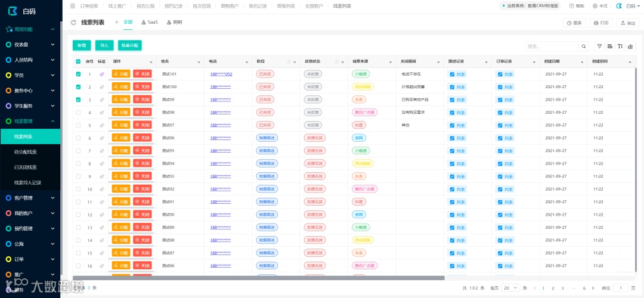Open the per-page 20 dropdown
The height and width of the screenshot is (298, 644).
[x=510, y=288]
